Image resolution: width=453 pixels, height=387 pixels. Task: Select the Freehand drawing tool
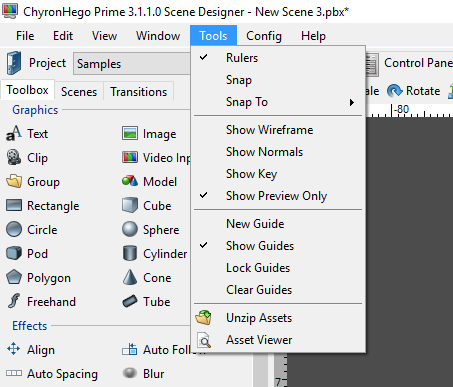pyautogui.click(x=41, y=302)
